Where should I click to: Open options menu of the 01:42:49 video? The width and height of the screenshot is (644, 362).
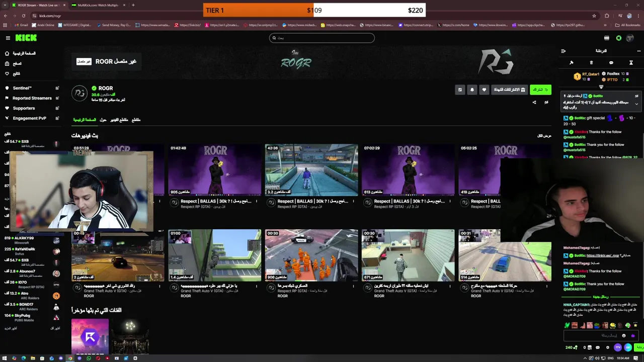(257, 202)
